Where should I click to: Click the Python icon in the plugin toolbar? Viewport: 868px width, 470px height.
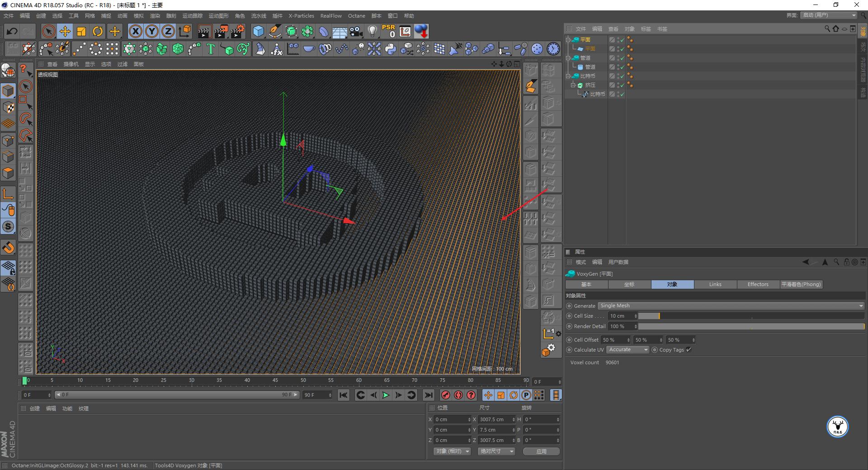391,49
